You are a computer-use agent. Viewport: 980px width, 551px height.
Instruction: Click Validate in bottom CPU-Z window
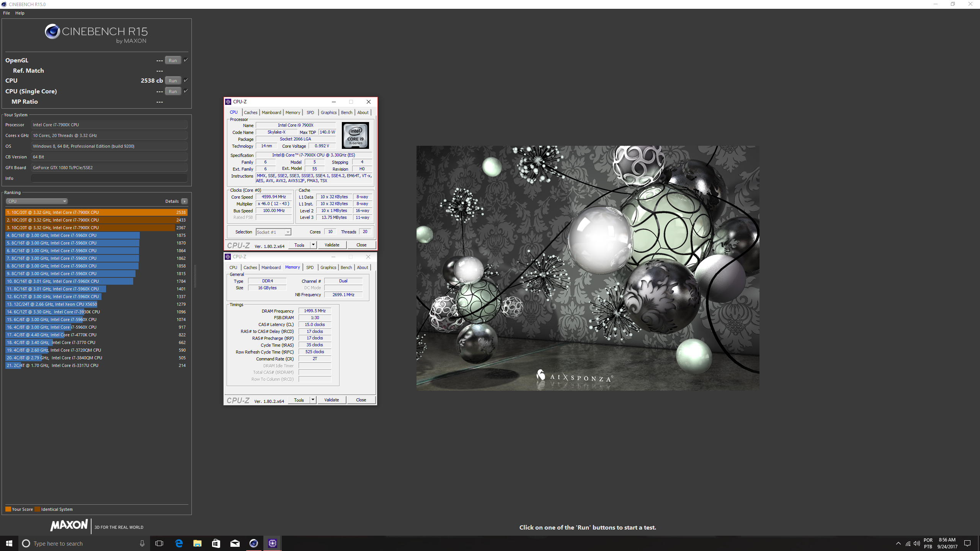tap(332, 400)
